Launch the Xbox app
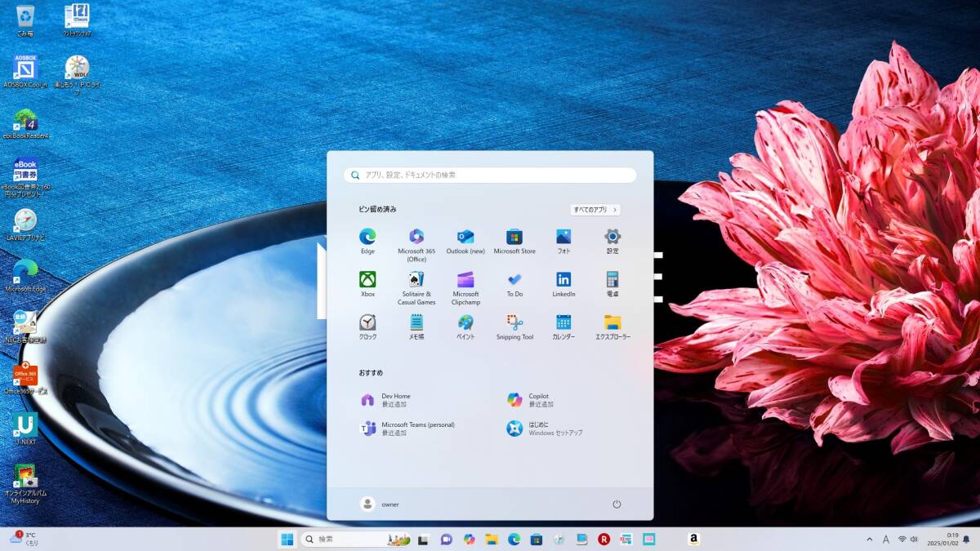The width and height of the screenshot is (980, 551). (x=367, y=284)
